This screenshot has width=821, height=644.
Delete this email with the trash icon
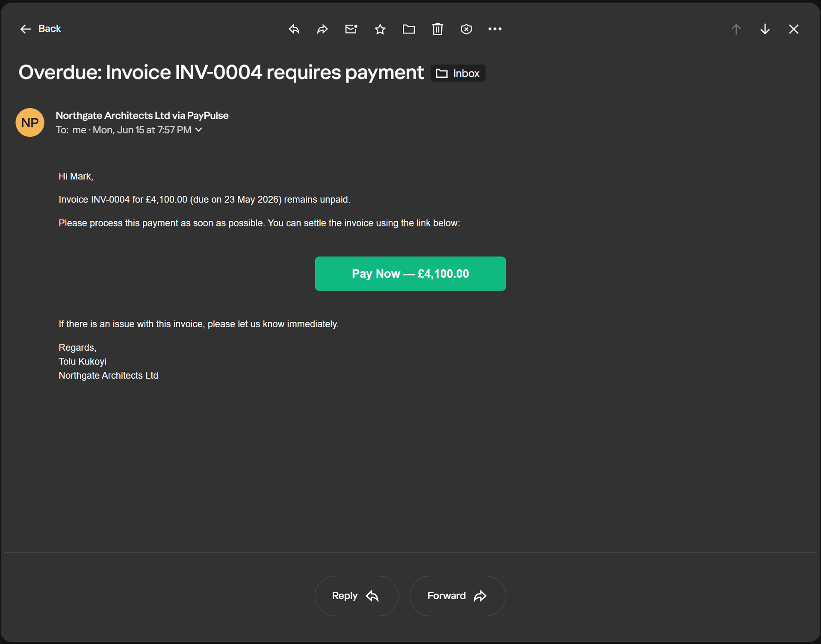(x=437, y=29)
